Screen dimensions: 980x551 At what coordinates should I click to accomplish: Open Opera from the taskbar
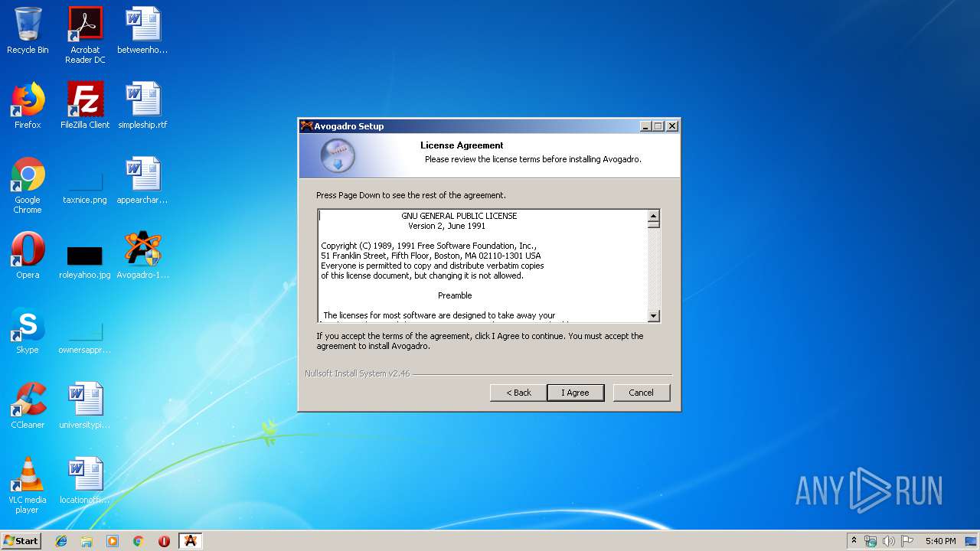coord(164,541)
